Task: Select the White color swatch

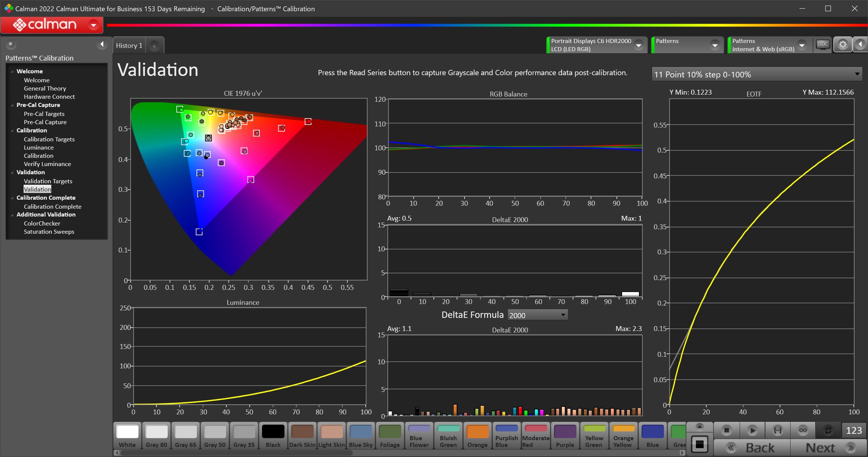Action: pos(127,436)
